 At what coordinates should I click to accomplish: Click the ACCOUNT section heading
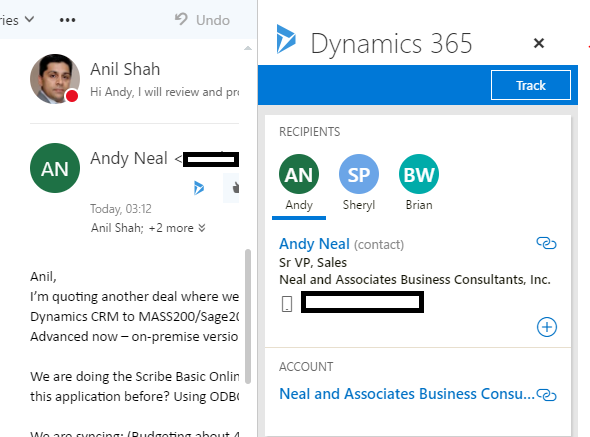pos(306,367)
